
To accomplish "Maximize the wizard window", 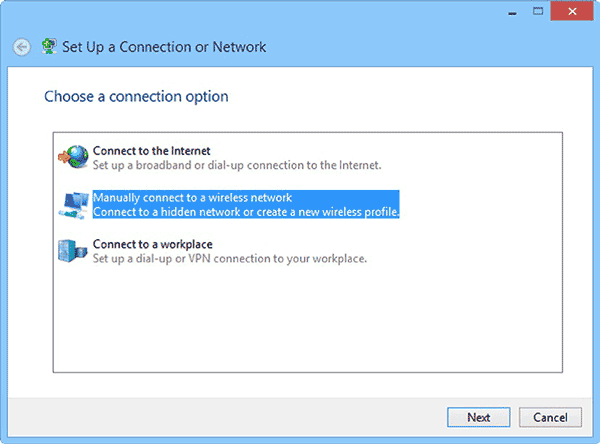I will (535, 12).
